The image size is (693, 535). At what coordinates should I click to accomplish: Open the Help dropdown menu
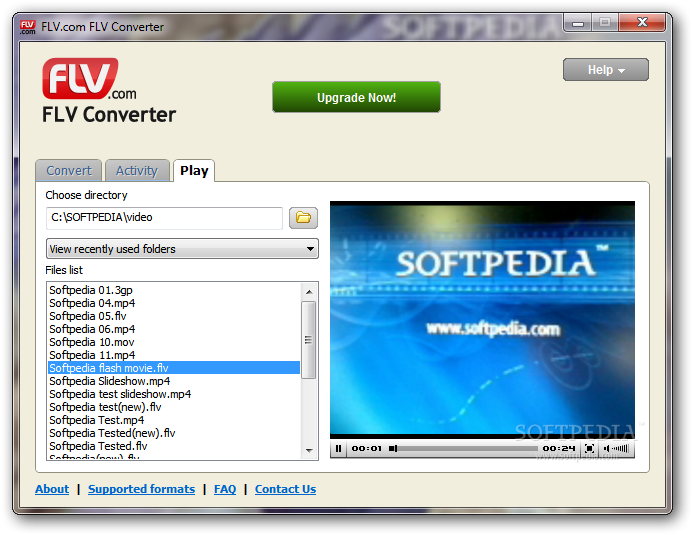coord(605,70)
